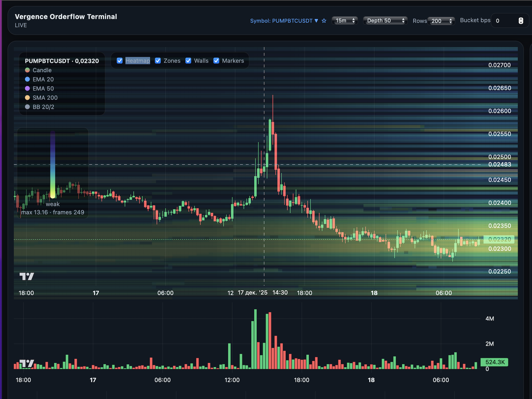Open the 15m timeframe dropdown

point(345,21)
